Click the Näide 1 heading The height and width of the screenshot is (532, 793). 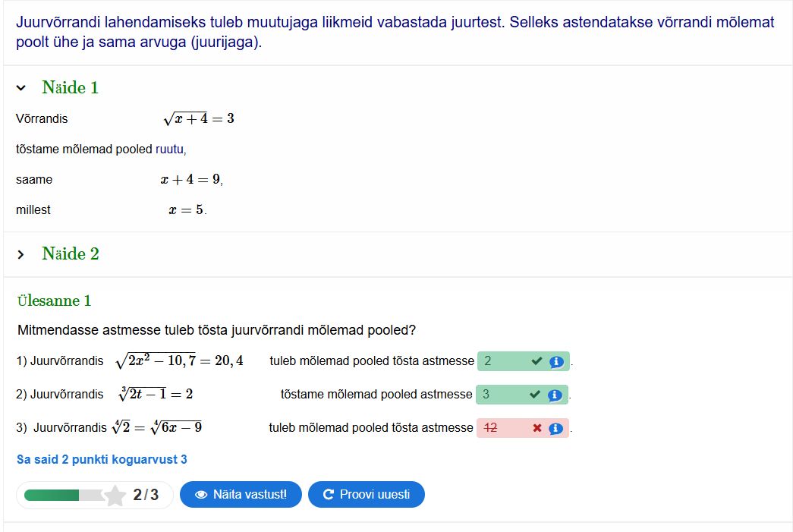pos(71,88)
